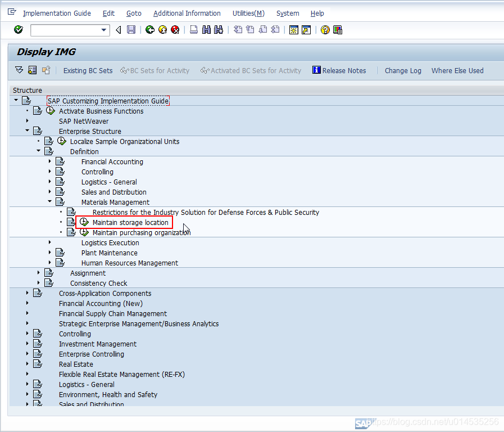Click the collapse subtree toolbar icon
Viewport: 504px width, 432px height.
point(46,70)
